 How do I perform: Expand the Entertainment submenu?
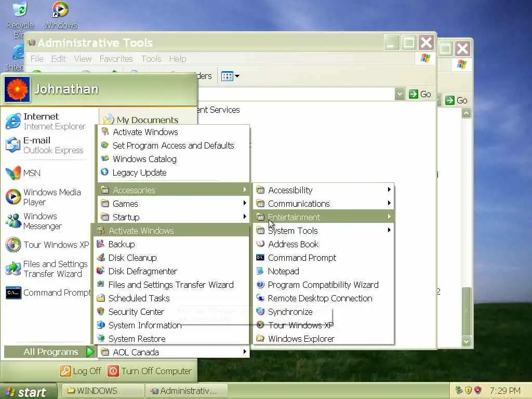[x=324, y=217]
